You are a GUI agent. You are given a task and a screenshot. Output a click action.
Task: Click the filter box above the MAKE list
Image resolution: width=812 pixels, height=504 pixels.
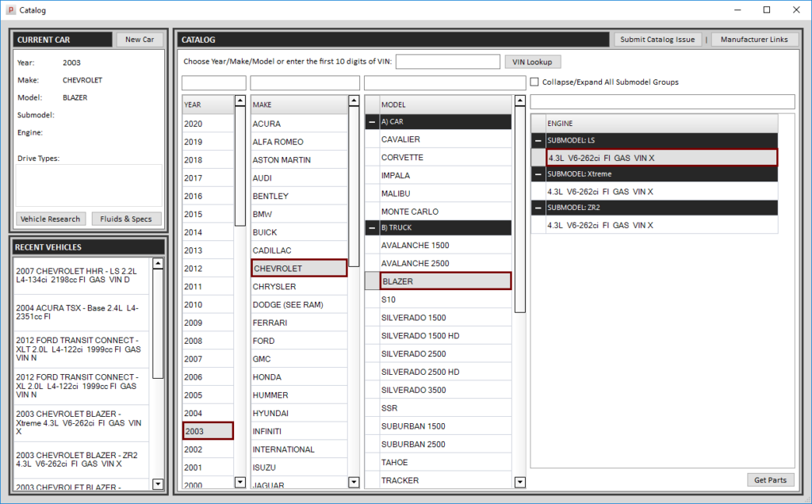305,82
